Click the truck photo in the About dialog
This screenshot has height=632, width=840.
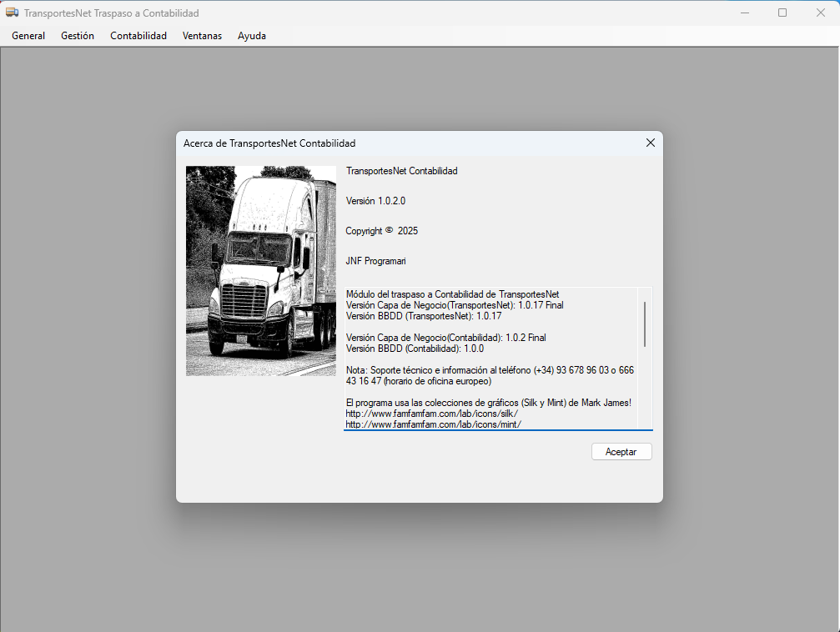click(260, 270)
